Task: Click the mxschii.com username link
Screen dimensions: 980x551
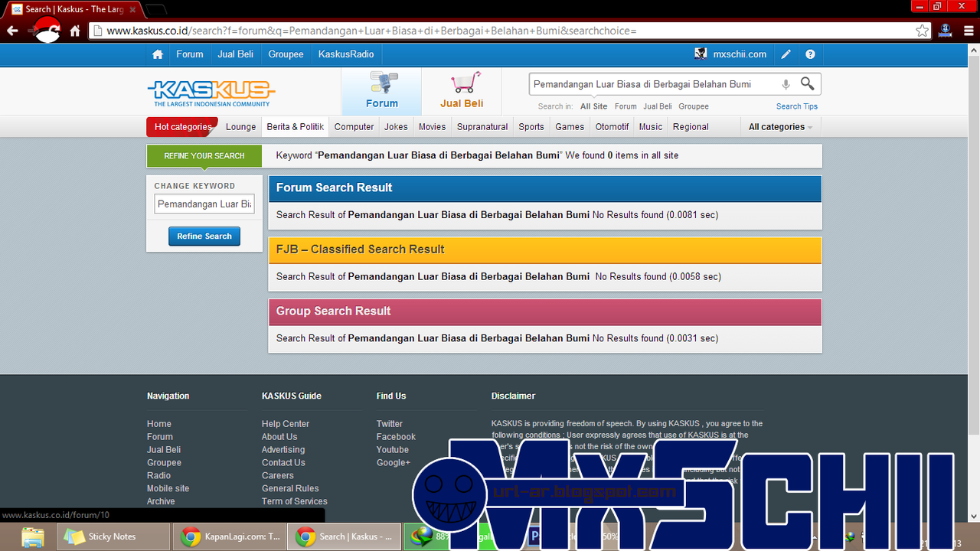Action: (x=740, y=54)
